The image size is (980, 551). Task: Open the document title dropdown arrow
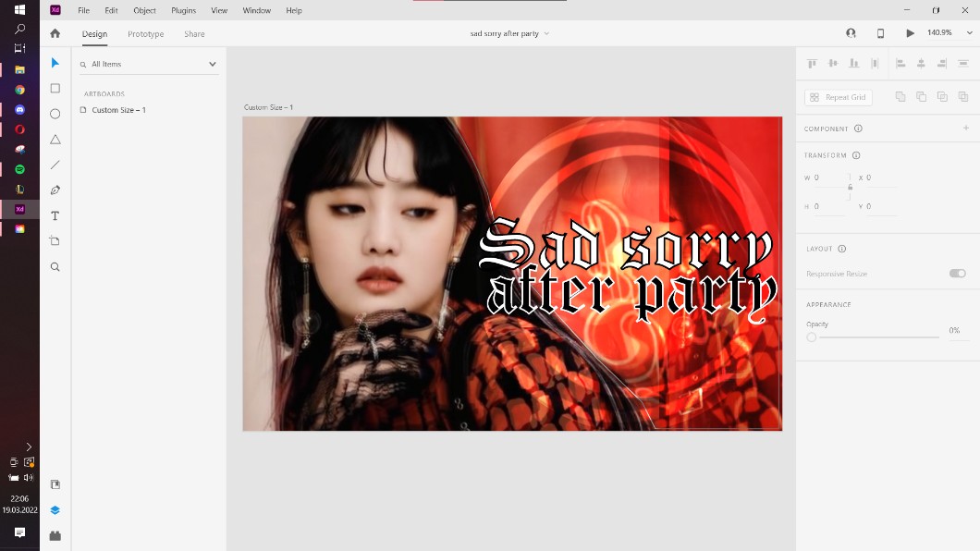point(546,34)
